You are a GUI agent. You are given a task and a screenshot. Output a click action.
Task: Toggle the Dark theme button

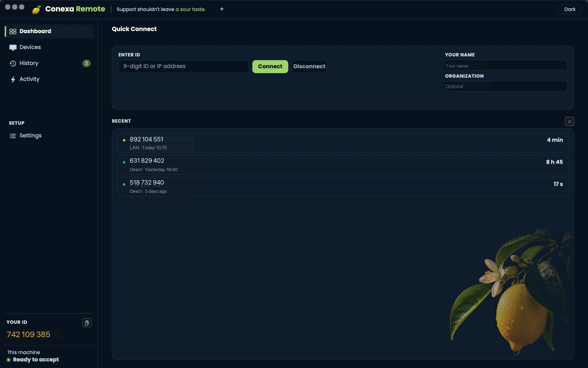[570, 9]
